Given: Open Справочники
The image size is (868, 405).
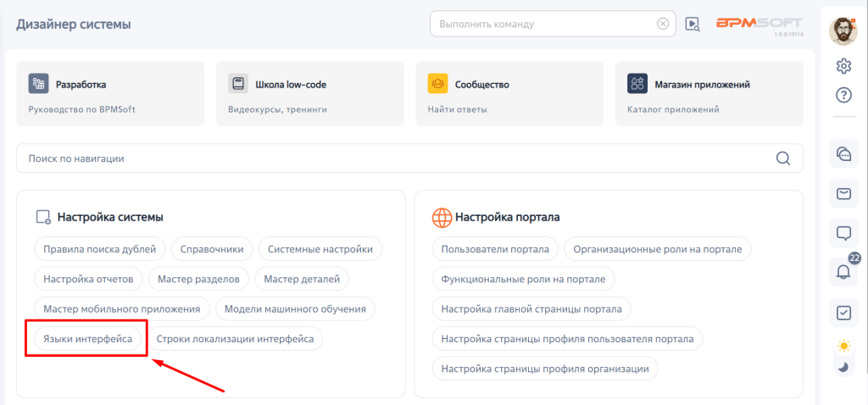Looking at the screenshot, I should pyautogui.click(x=212, y=249).
